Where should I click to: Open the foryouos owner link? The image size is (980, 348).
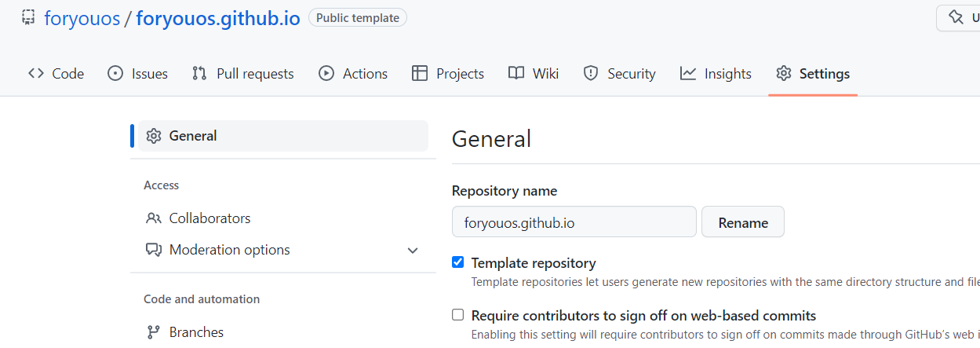(x=82, y=18)
